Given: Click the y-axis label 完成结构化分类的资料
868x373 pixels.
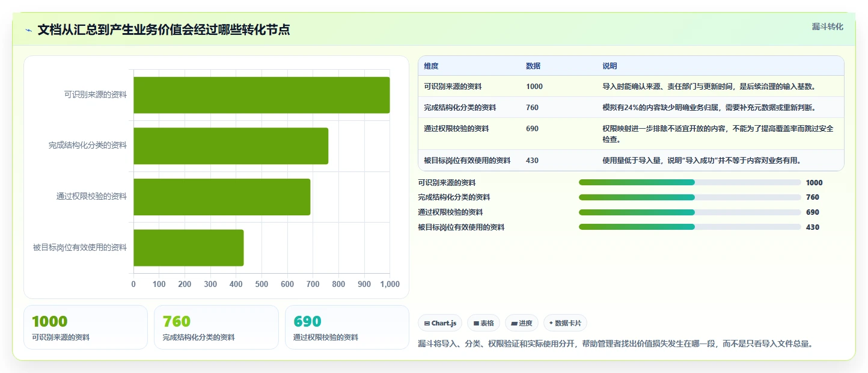Looking at the screenshot, I should 88,146.
